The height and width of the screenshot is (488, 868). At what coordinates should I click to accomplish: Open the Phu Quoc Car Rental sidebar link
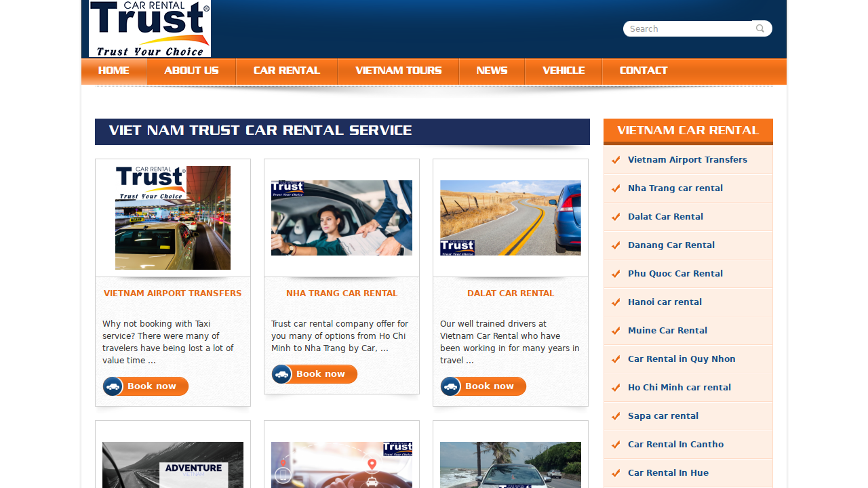(675, 274)
